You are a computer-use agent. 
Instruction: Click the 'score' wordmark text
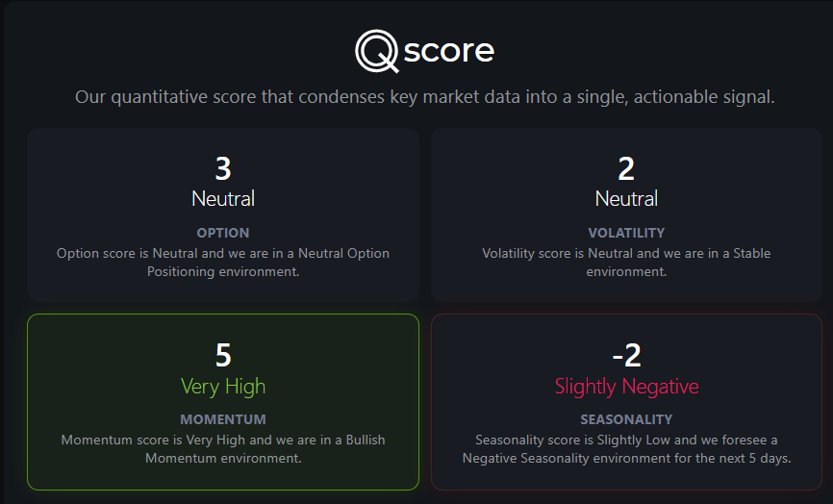[x=449, y=51]
